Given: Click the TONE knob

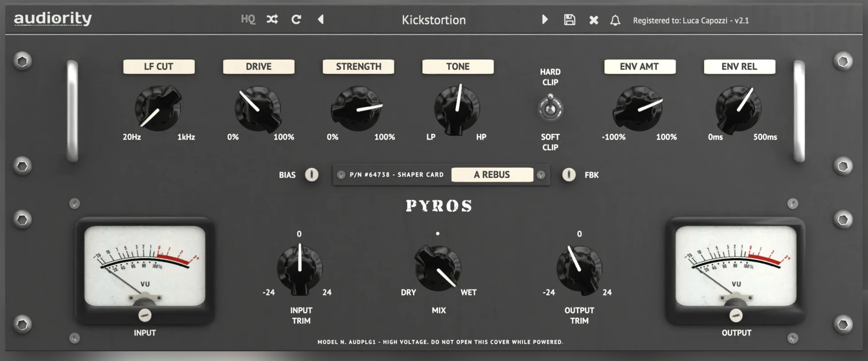Looking at the screenshot, I should click(457, 109).
